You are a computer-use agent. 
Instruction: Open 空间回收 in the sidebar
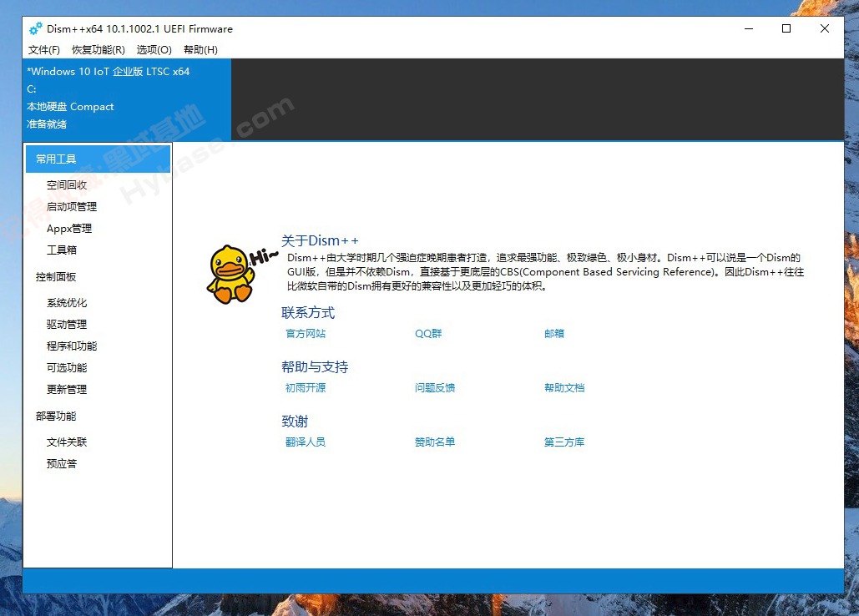coord(67,185)
